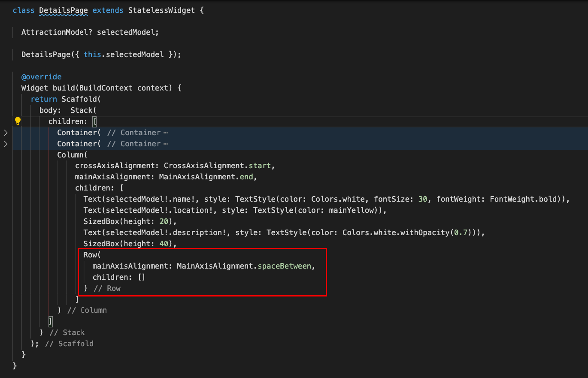Click the '// Row' closing comment
The image size is (588, 378).
pos(107,289)
